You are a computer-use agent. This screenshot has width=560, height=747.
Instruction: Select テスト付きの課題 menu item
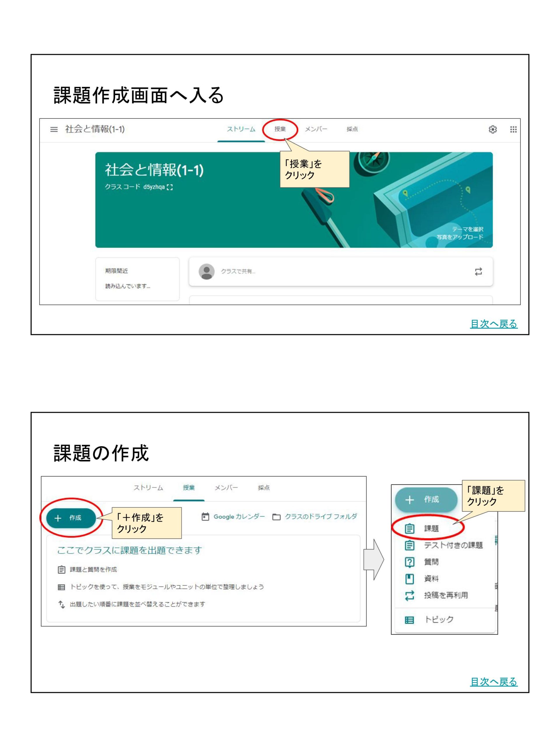pos(453,545)
